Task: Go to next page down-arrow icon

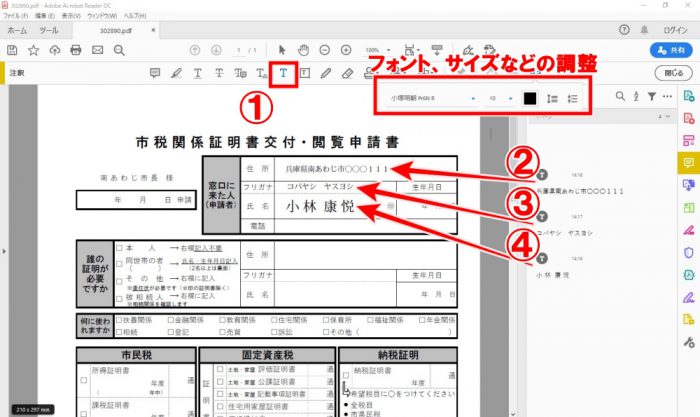Action: pyautogui.click(x=216, y=50)
